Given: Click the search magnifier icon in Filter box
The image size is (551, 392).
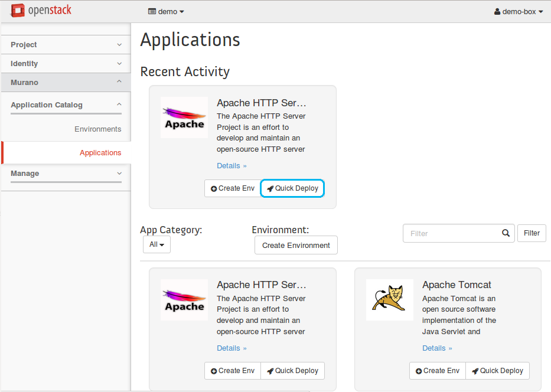Looking at the screenshot, I should coord(506,233).
